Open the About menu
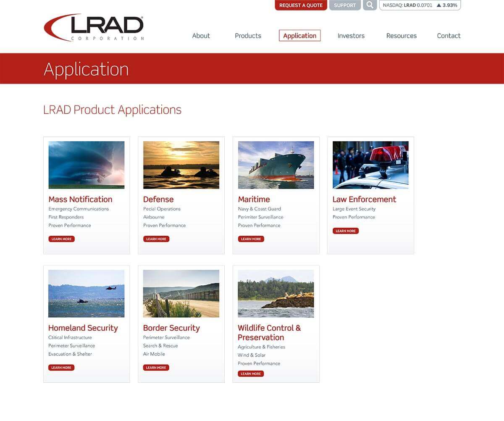The height and width of the screenshot is (421, 504). 201,36
